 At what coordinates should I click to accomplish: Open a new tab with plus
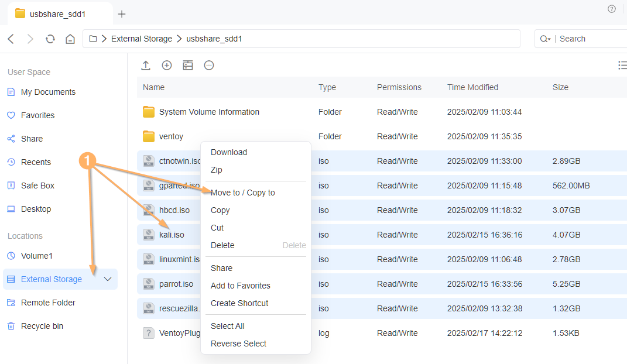pos(122,15)
